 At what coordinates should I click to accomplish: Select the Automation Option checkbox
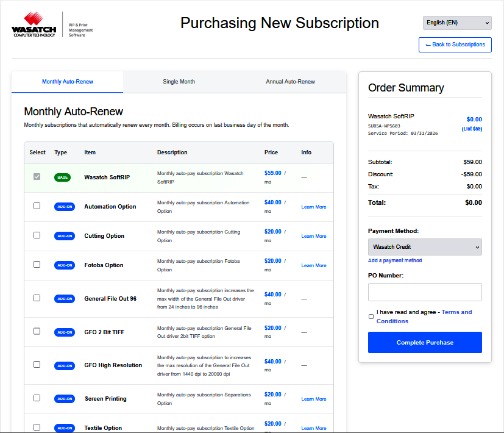(37, 206)
